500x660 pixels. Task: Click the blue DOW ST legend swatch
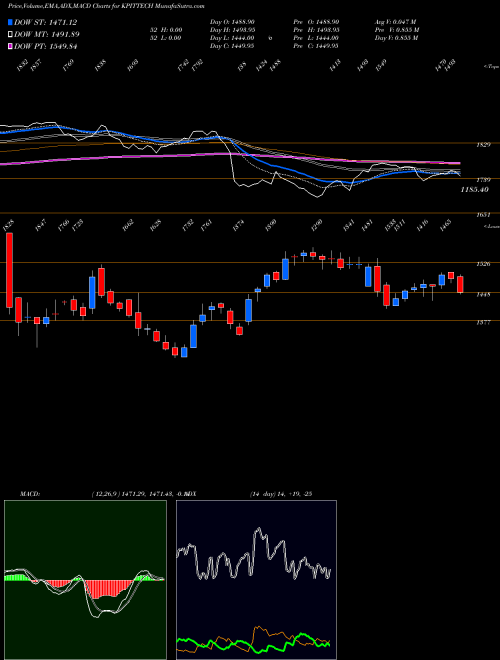(x=11, y=23)
